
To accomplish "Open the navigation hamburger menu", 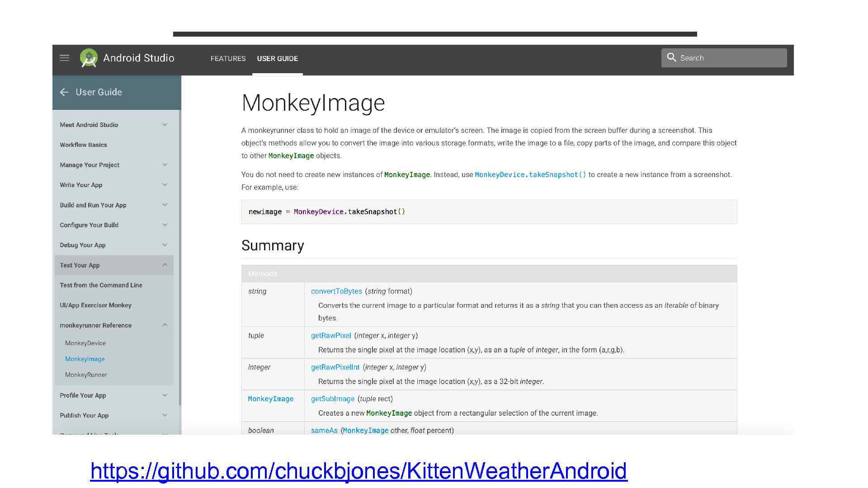I will [64, 58].
